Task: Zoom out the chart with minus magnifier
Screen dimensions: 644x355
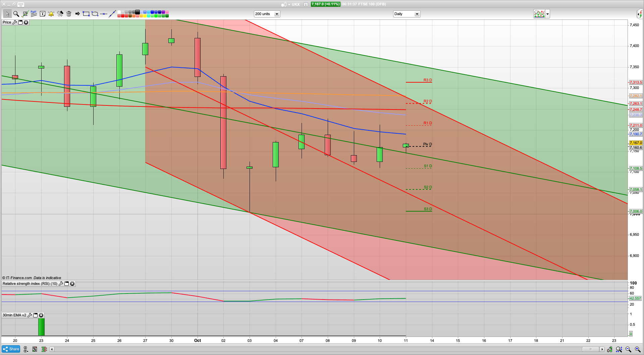Action: pyautogui.click(x=628, y=349)
